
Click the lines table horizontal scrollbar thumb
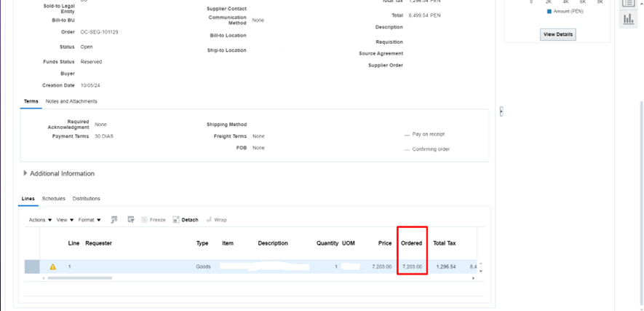pyautogui.click(x=79, y=278)
